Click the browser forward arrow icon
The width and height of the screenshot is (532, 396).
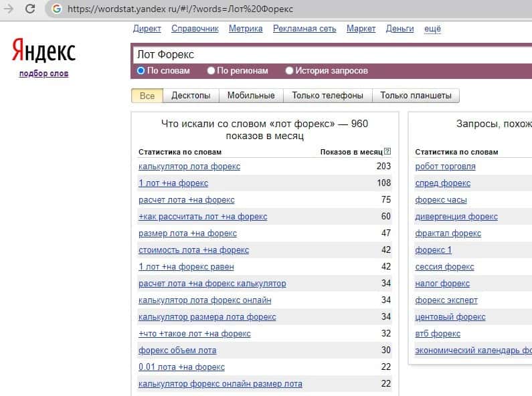[x=9, y=9]
